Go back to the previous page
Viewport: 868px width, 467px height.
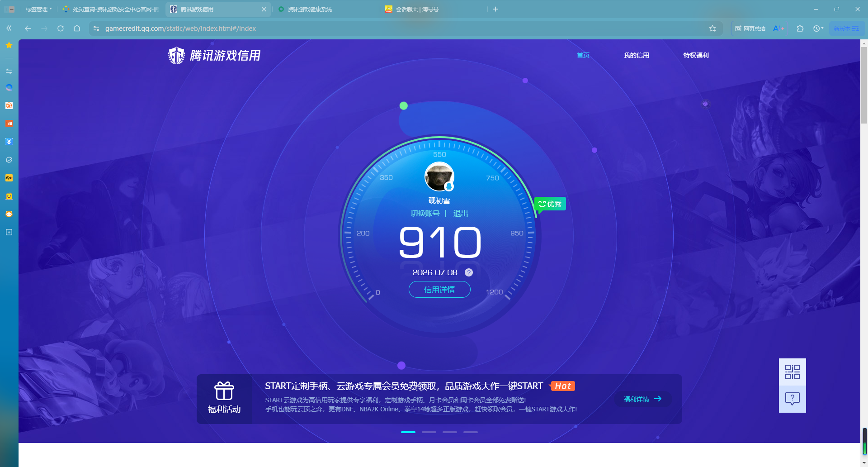coord(28,29)
